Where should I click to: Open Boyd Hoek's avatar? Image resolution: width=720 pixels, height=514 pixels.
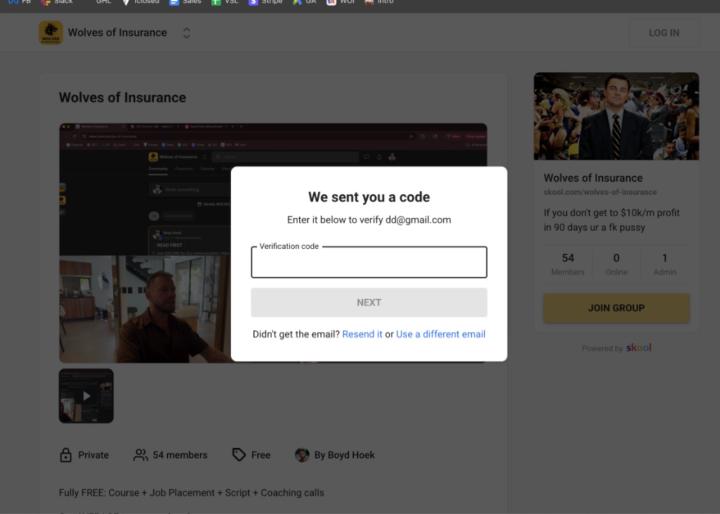click(302, 455)
